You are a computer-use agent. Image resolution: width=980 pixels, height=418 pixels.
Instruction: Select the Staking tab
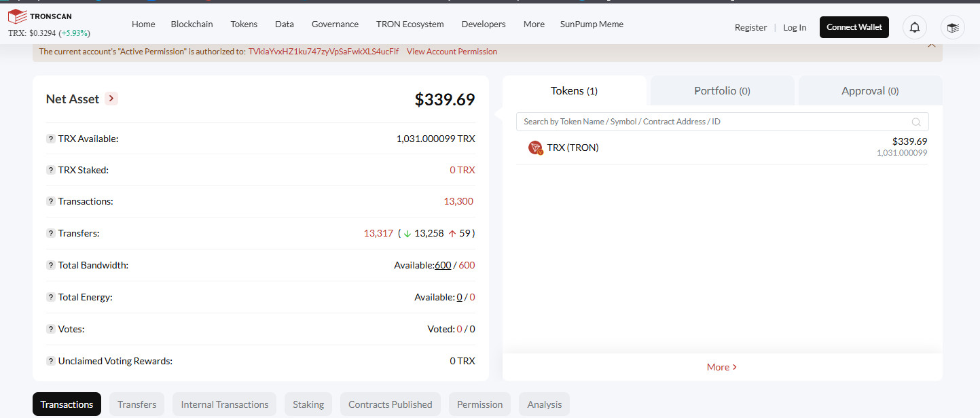click(308, 404)
